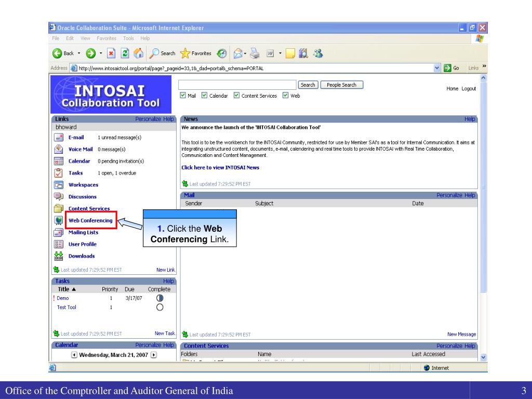Open the Favorites menu
This screenshot has width=532, height=399.
(x=107, y=38)
